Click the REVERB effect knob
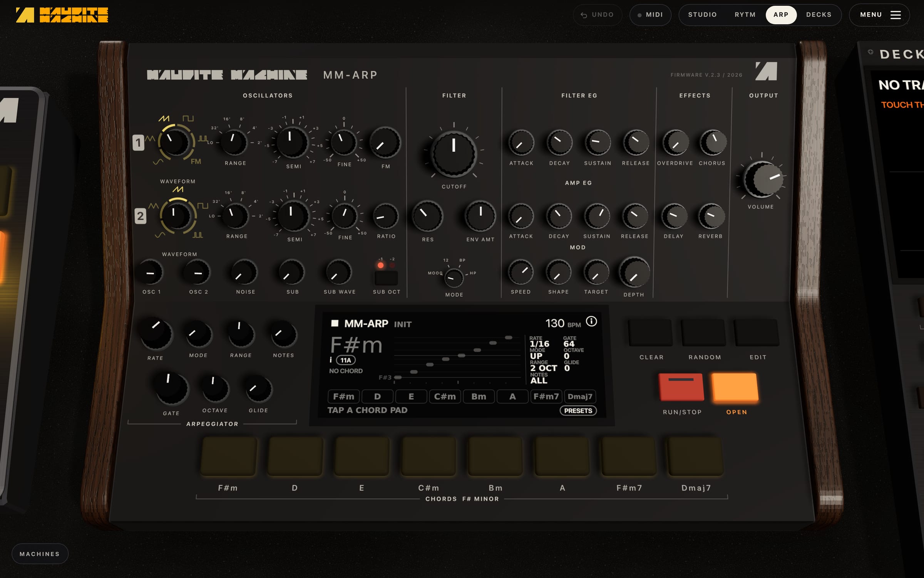This screenshot has width=924, height=578. (x=711, y=216)
